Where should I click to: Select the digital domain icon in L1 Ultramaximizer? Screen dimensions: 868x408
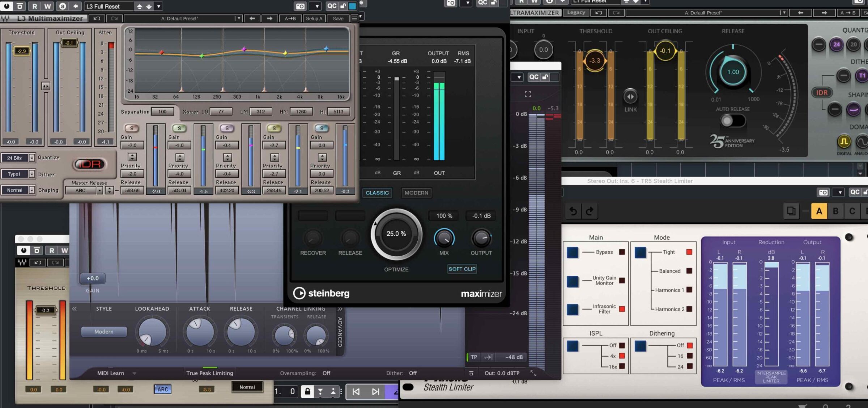(844, 142)
